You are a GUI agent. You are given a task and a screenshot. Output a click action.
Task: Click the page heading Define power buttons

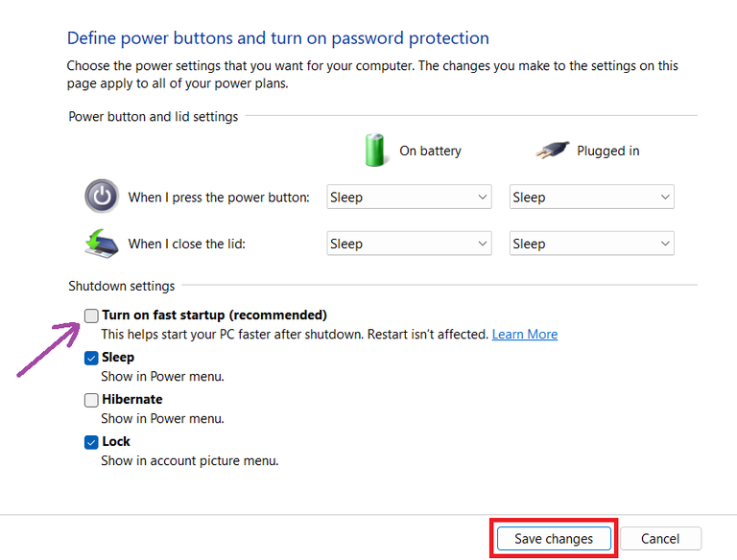click(277, 38)
